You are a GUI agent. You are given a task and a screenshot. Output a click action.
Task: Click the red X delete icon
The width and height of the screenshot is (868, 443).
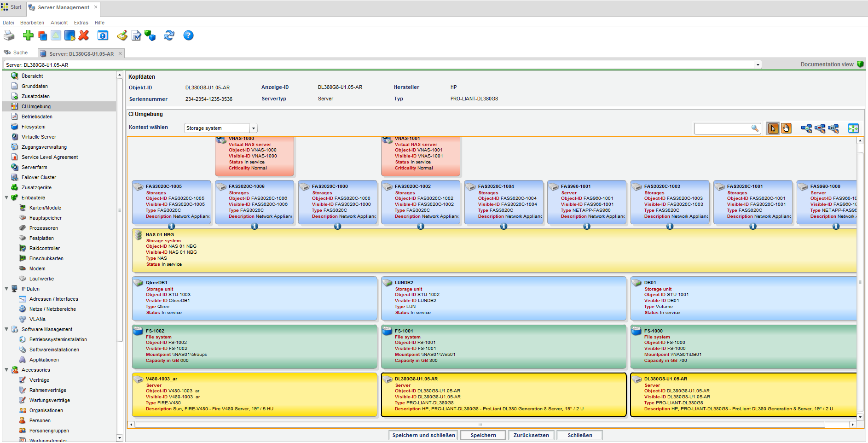(x=84, y=35)
